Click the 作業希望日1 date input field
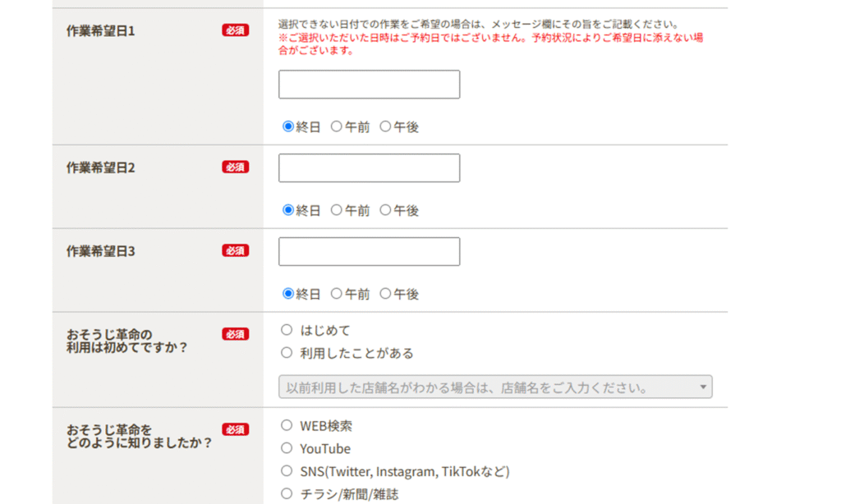The width and height of the screenshot is (841, 504). (369, 85)
